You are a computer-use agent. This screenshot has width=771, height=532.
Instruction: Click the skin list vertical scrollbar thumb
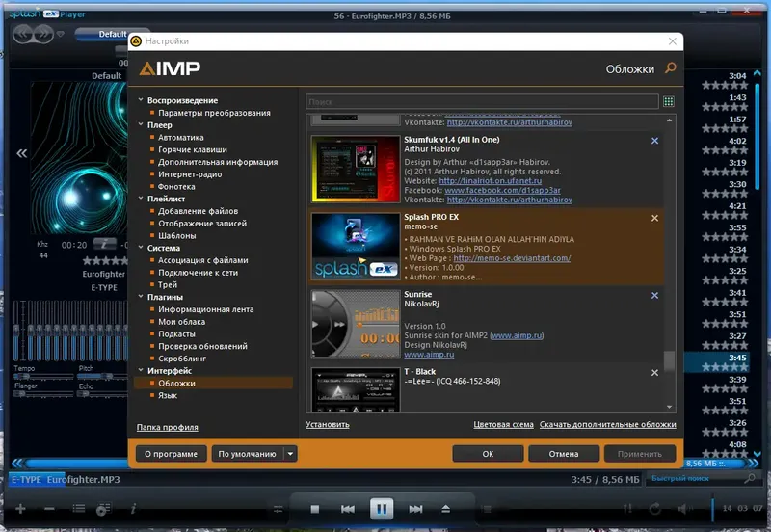(669, 360)
